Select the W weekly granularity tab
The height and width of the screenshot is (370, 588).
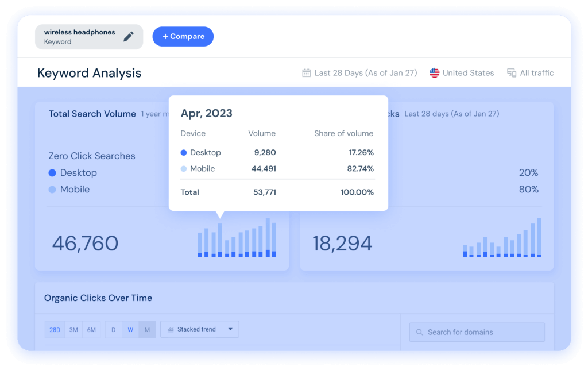tap(130, 329)
